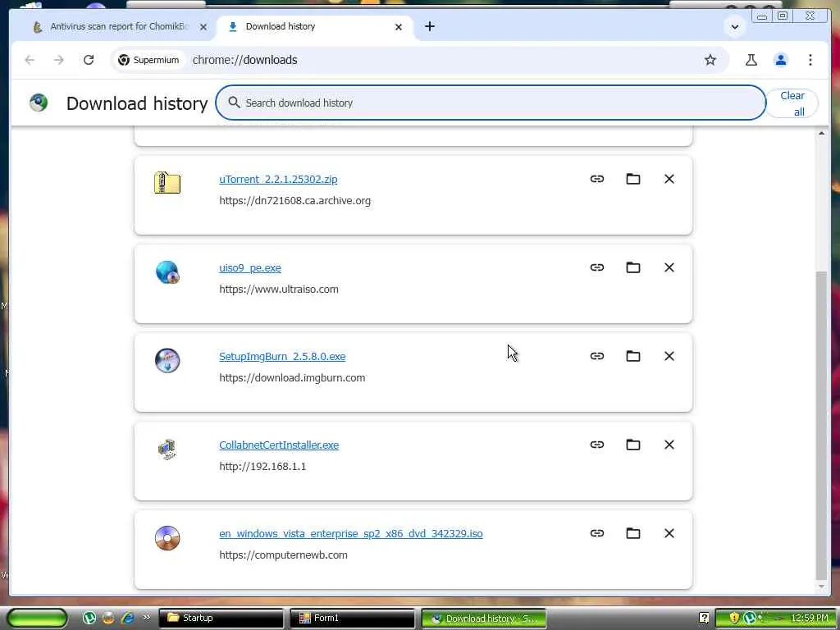Close the Download history tab
The height and width of the screenshot is (630, 840).
pos(398,27)
